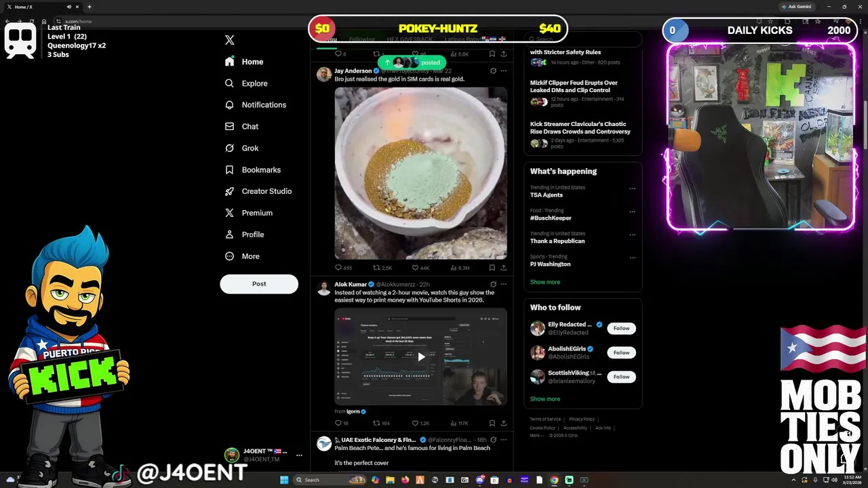Open Chat in the sidebar
Screen dimensions: 868x488
tap(241, 127)
